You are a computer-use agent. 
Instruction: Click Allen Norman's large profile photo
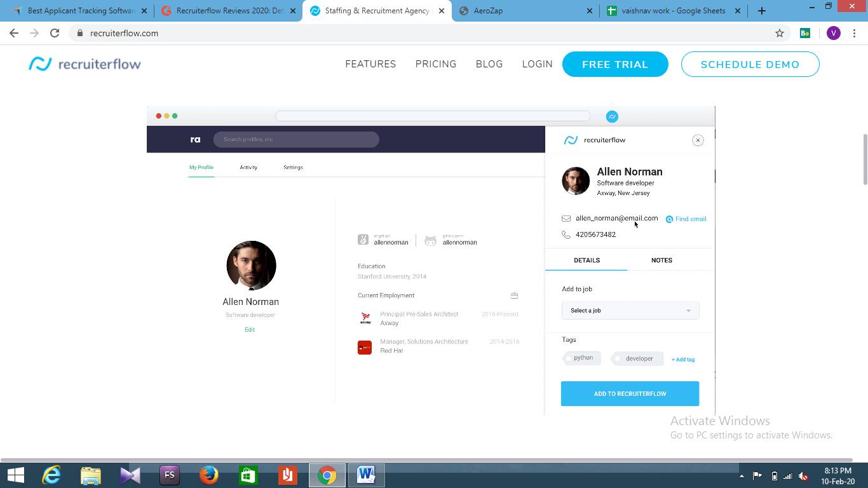click(x=251, y=266)
